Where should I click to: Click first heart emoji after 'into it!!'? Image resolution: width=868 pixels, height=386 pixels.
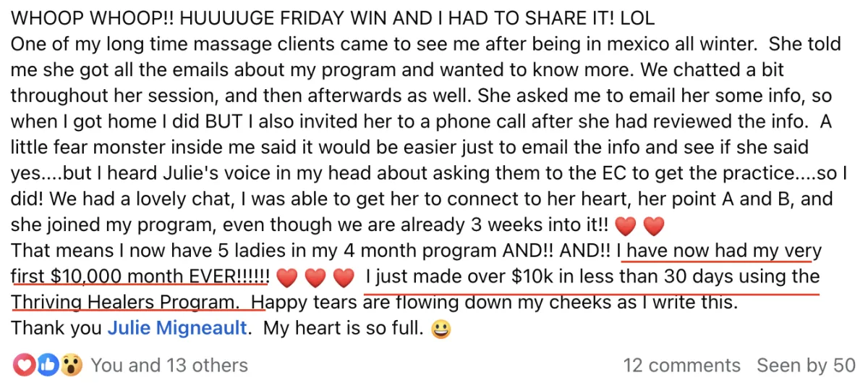pos(625,227)
